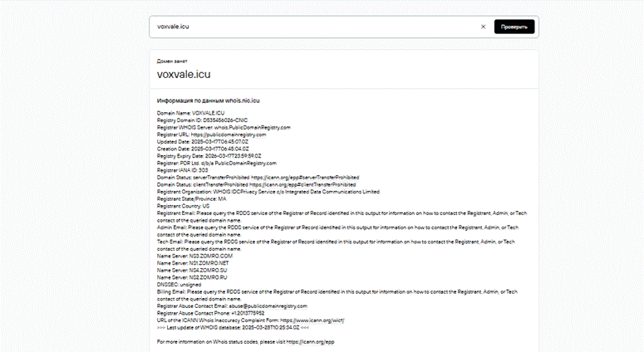644x352 pixels.
Task: Click the Name Server NS3.ZOMRO.COM entry
Action: (194, 256)
